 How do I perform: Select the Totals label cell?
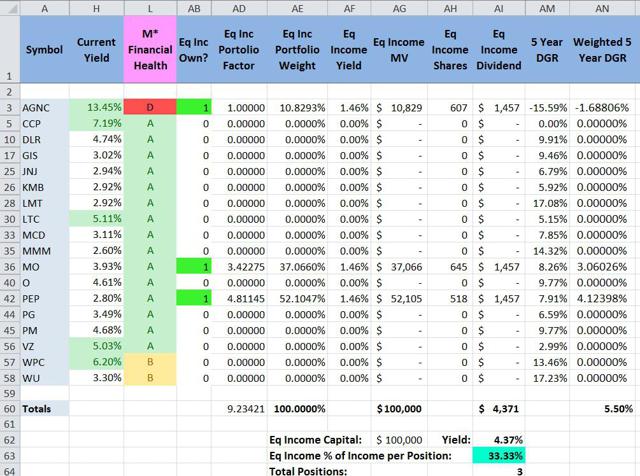click(x=44, y=409)
